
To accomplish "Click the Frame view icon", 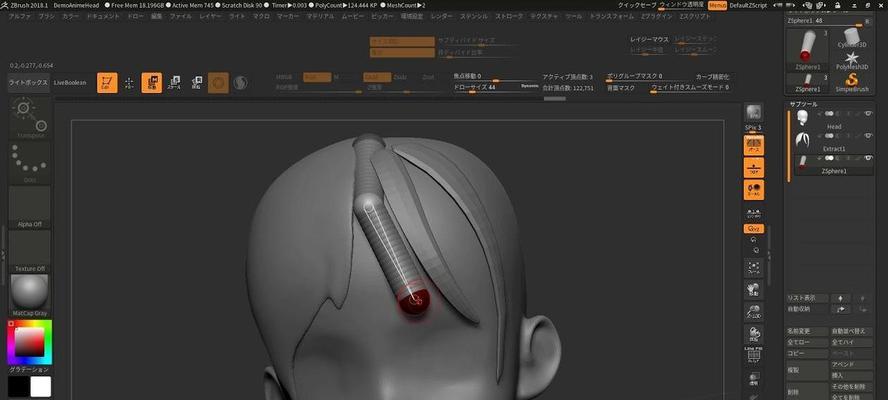I will pyautogui.click(x=754, y=267).
